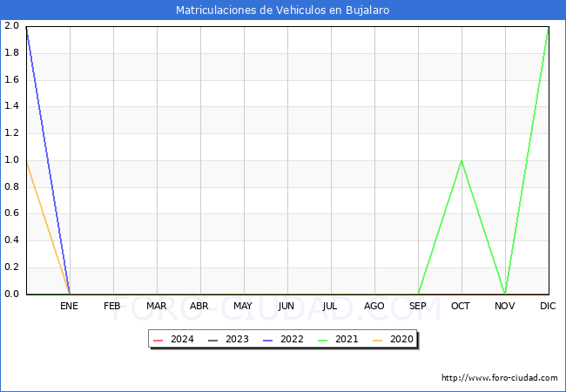Click the JUN month axis label
This screenshot has height=392, width=566.
[x=286, y=306]
